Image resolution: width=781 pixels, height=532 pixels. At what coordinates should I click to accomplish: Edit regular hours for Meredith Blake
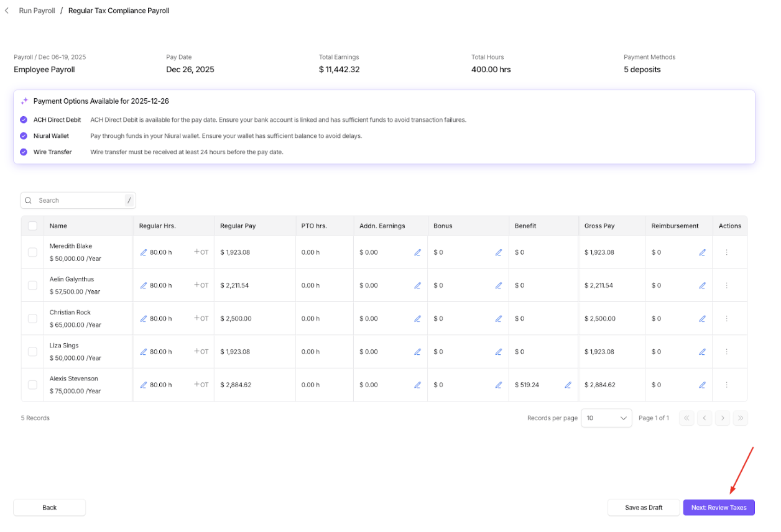coord(144,252)
